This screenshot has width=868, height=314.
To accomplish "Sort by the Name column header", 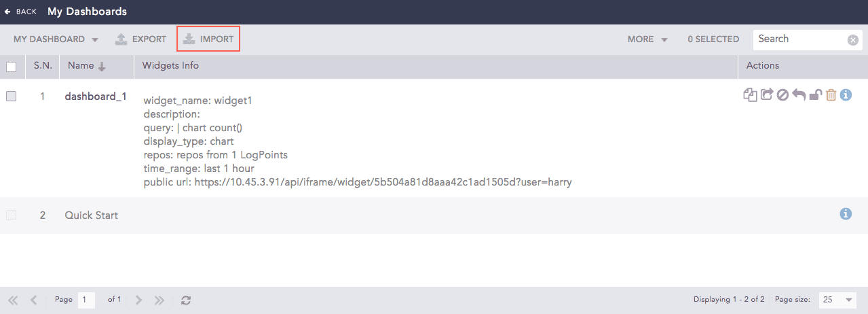I will click(x=86, y=66).
